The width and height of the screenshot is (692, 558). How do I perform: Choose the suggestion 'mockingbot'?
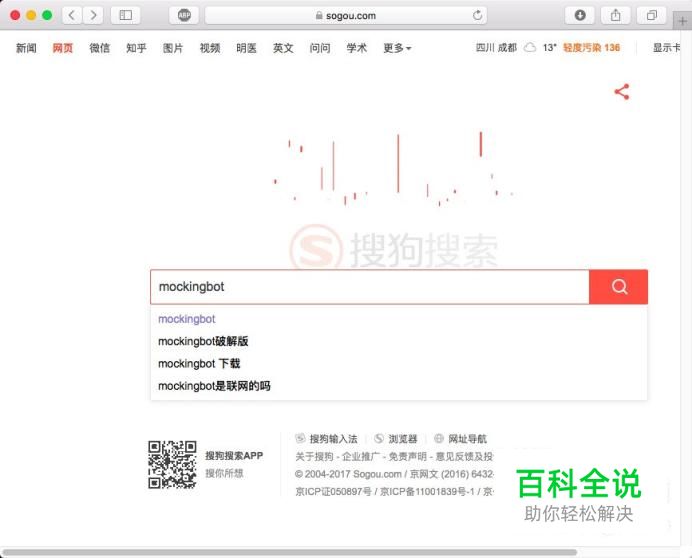(187, 319)
